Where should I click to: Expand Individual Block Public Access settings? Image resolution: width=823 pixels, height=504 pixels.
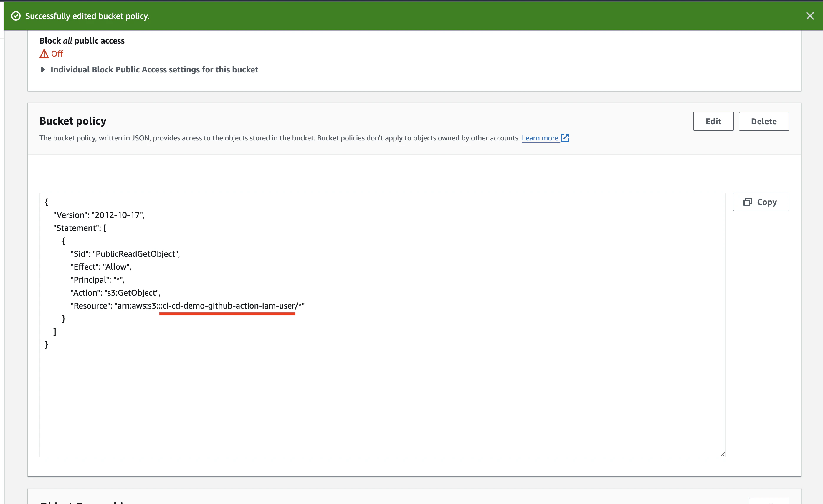149,69
